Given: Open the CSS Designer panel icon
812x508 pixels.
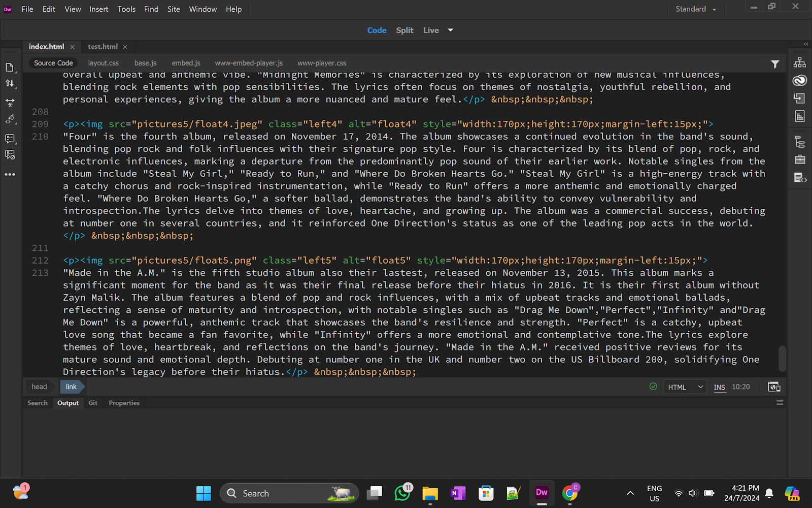Looking at the screenshot, I should click(800, 116).
